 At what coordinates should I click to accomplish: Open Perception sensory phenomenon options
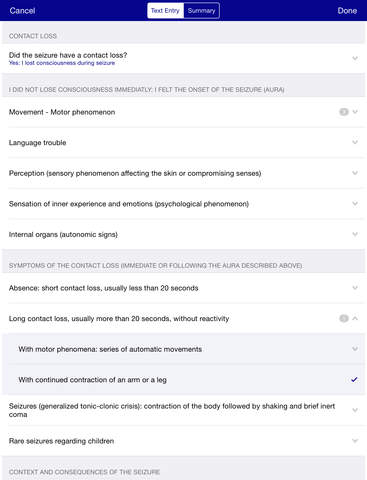(x=183, y=173)
